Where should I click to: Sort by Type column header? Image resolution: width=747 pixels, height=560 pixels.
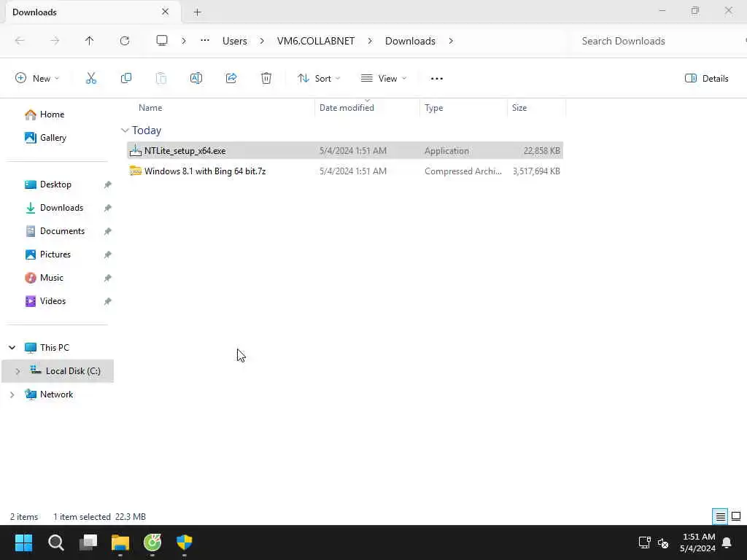433,108
